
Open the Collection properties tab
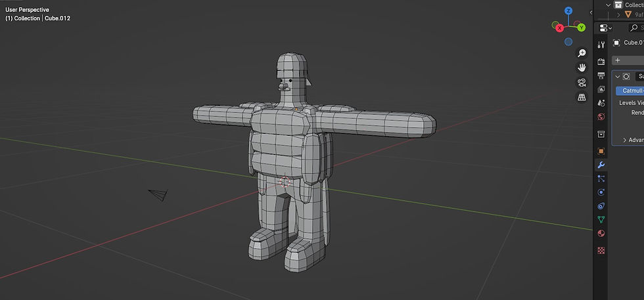click(601, 134)
